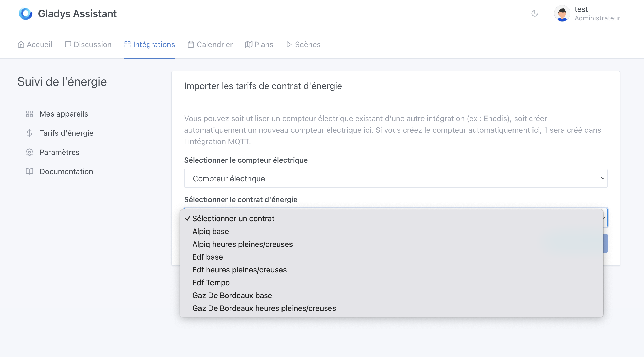Toggle dark mode with the moon icon
Viewport: 644px width, 357px height.
(535, 14)
